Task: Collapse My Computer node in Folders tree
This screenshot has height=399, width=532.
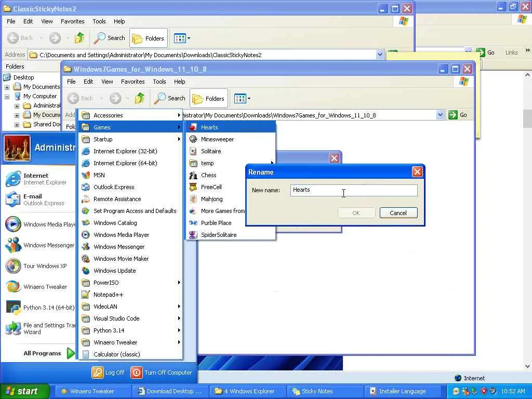Action: [x=7, y=97]
